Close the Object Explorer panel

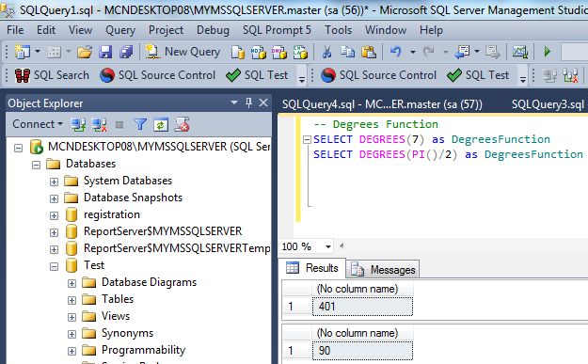point(263,103)
